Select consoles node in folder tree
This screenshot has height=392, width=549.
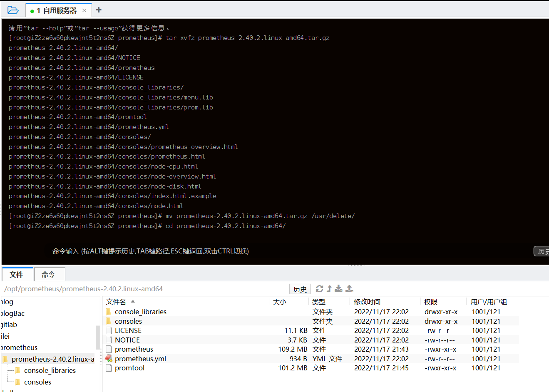(x=37, y=382)
